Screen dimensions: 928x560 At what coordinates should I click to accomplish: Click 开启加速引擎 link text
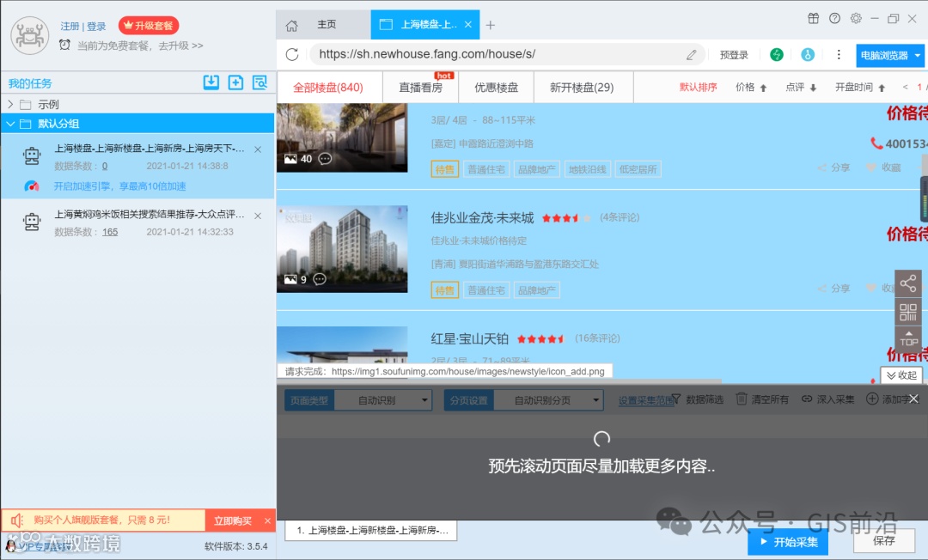click(x=119, y=186)
